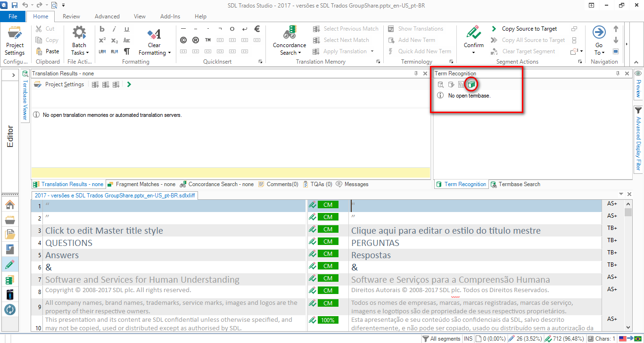Expand Translation Memory group dialog launcher
This screenshot has height=343, width=644.
click(378, 62)
